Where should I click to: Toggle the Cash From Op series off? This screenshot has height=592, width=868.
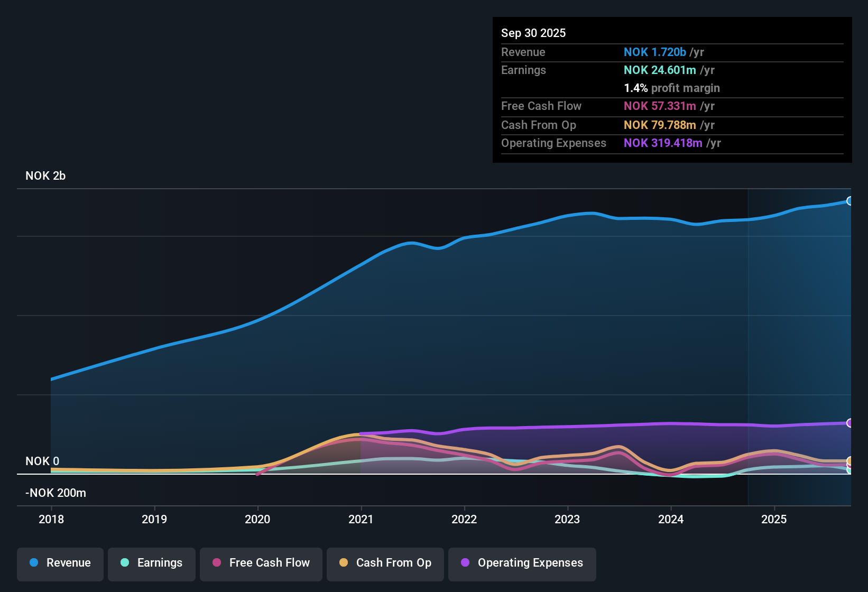click(x=385, y=563)
